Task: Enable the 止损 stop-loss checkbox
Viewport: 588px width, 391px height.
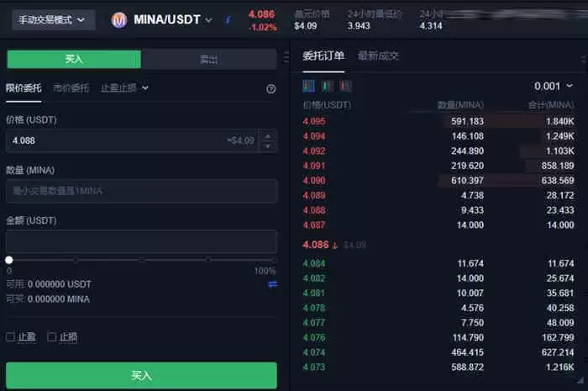Action: pos(52,337)
